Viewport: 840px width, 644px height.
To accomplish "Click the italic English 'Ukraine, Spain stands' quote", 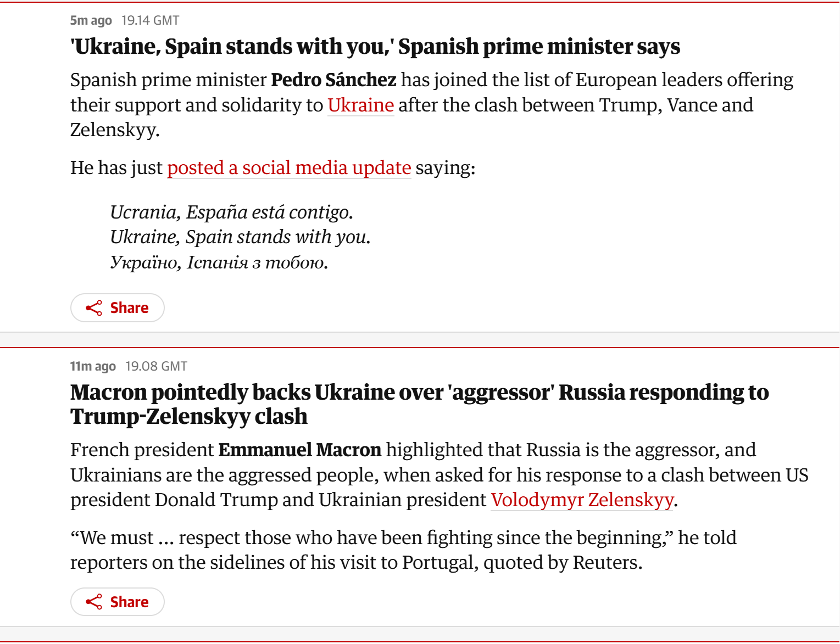I will coord(241,237).
